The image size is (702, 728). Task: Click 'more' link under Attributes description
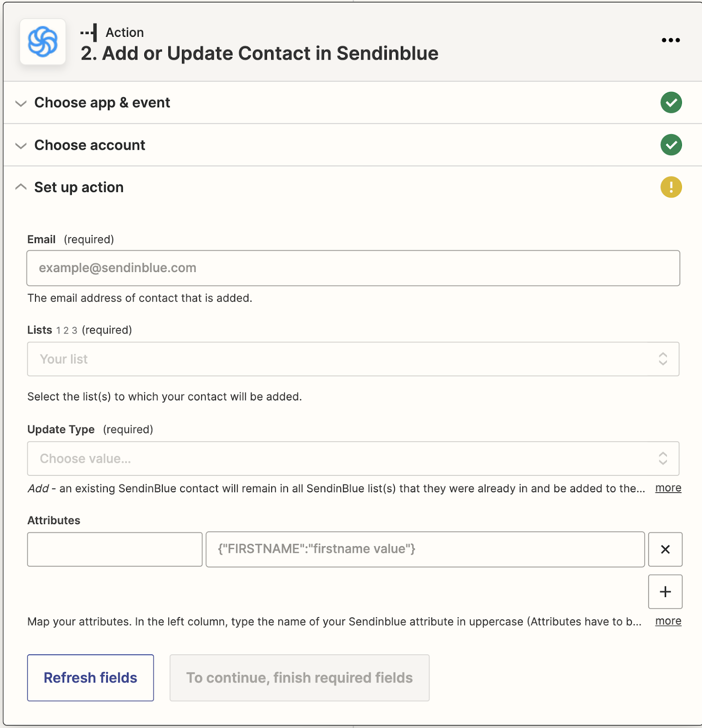[x=668, y=621]
